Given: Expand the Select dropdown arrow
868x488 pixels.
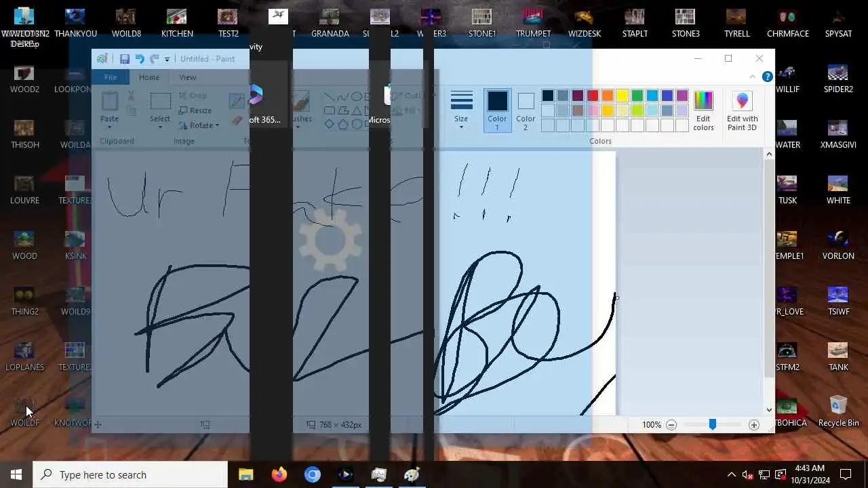Looking at the screenshot, I should 160,127.
